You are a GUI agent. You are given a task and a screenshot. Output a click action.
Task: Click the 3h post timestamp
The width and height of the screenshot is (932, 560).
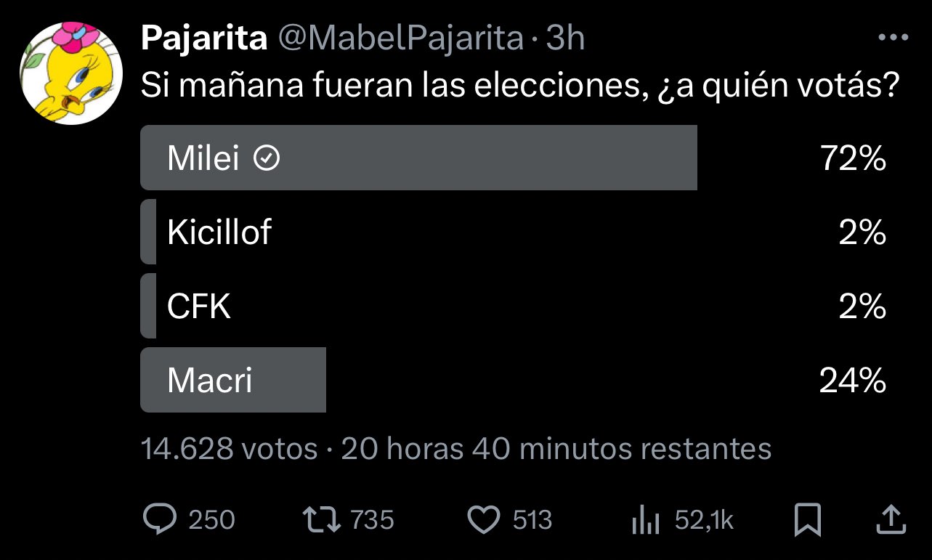pyautogui.click(x=565, y=39)
